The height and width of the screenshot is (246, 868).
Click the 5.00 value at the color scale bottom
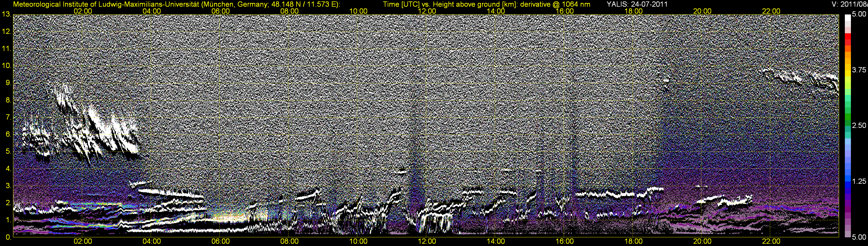[x=859, y=237]
